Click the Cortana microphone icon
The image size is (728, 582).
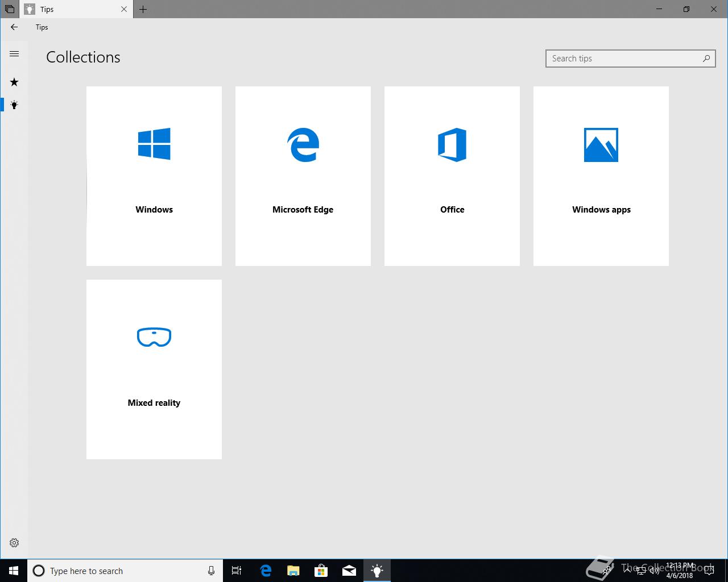tap(211, 571)
